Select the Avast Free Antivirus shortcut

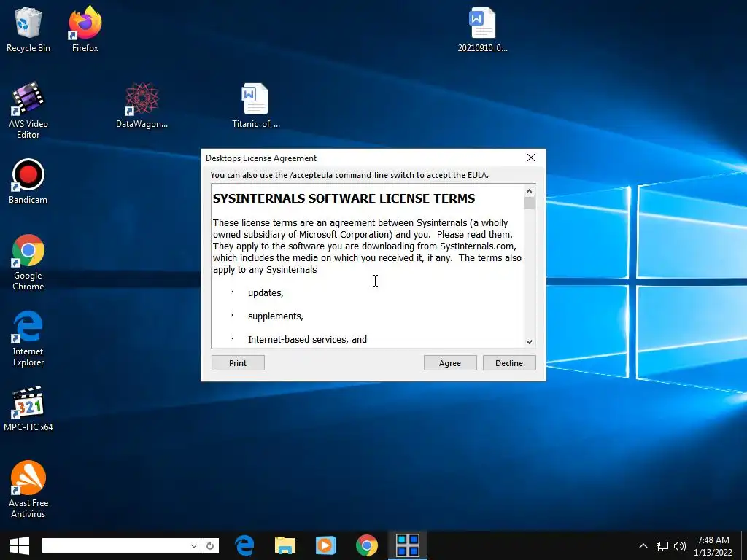[28, 489]
